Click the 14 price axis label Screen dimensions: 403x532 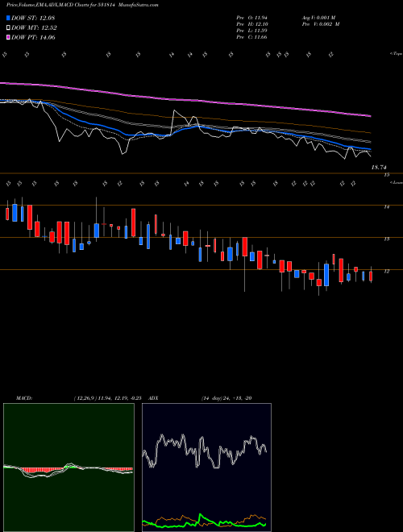(x=386, y=206)
